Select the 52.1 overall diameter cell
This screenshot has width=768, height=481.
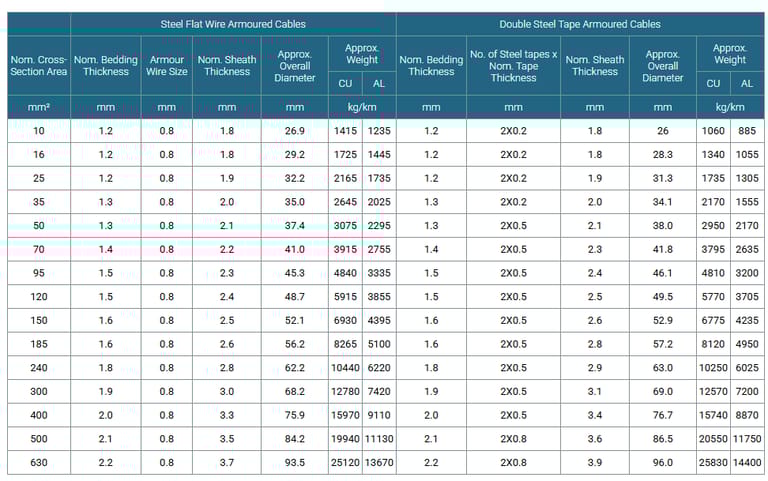coord(294,320)
